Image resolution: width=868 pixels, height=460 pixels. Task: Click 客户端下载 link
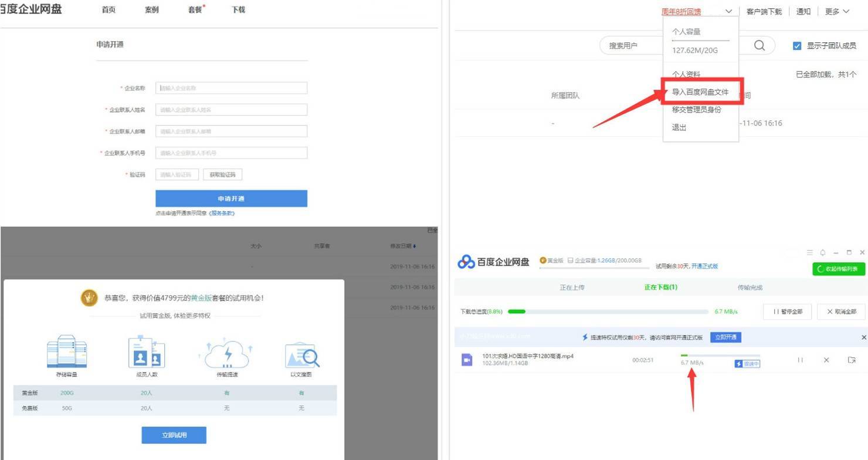[764, 11]
